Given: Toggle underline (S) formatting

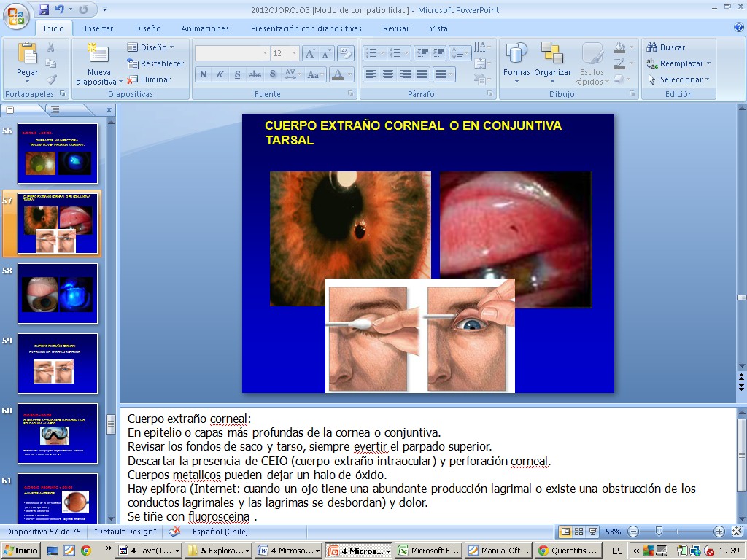Looking at the screenshot, I should [x=237, y=74].
